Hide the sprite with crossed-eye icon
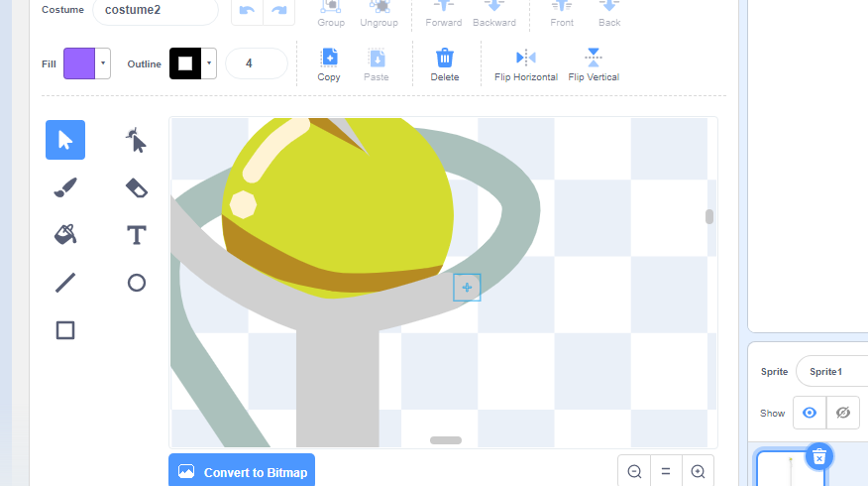868x486 pixels. (x=843, y=413)
